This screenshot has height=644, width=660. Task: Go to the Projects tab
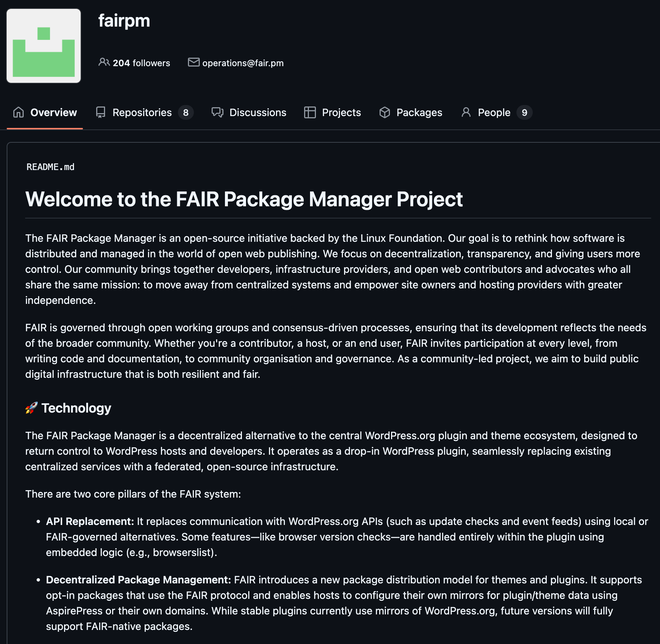[x=341, y=112]
